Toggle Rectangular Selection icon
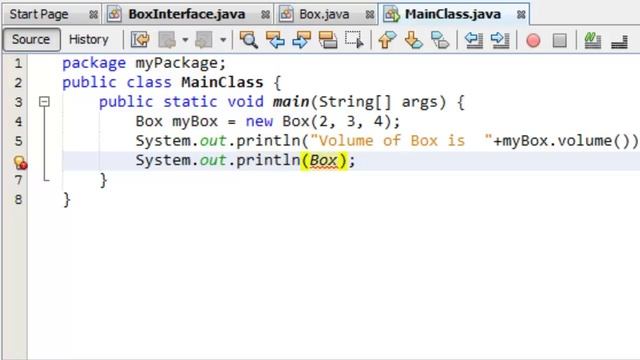This screenshot has width=640, height=360. coord(354,40)
